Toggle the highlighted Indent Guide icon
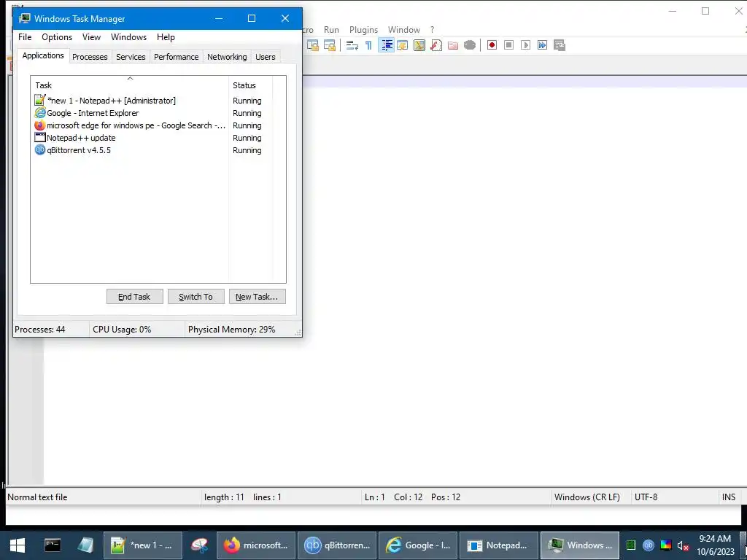This screenshot has height=560, width=747. (x=387, y=45)
